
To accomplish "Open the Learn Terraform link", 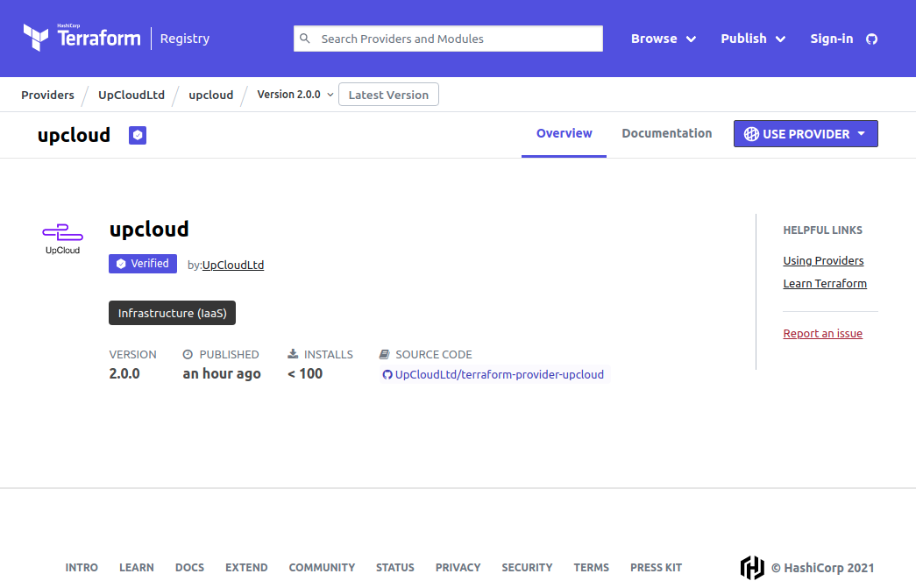I will [x=825, y=283].
